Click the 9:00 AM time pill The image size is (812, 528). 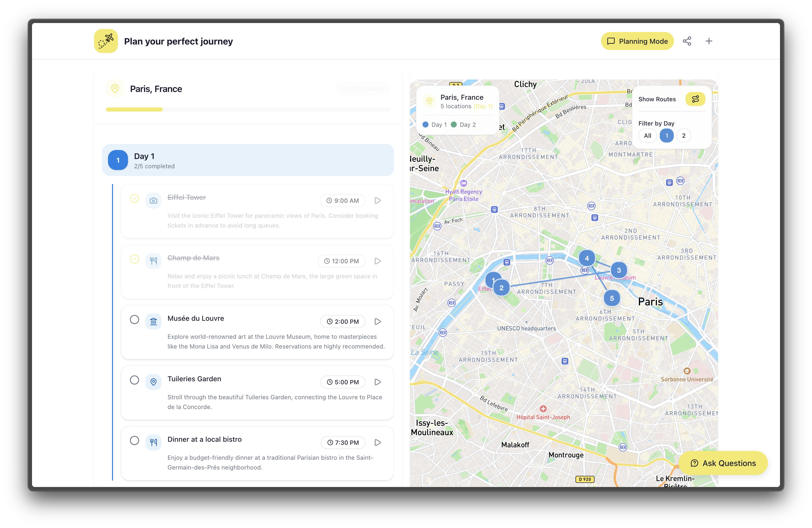coord(342,200)
